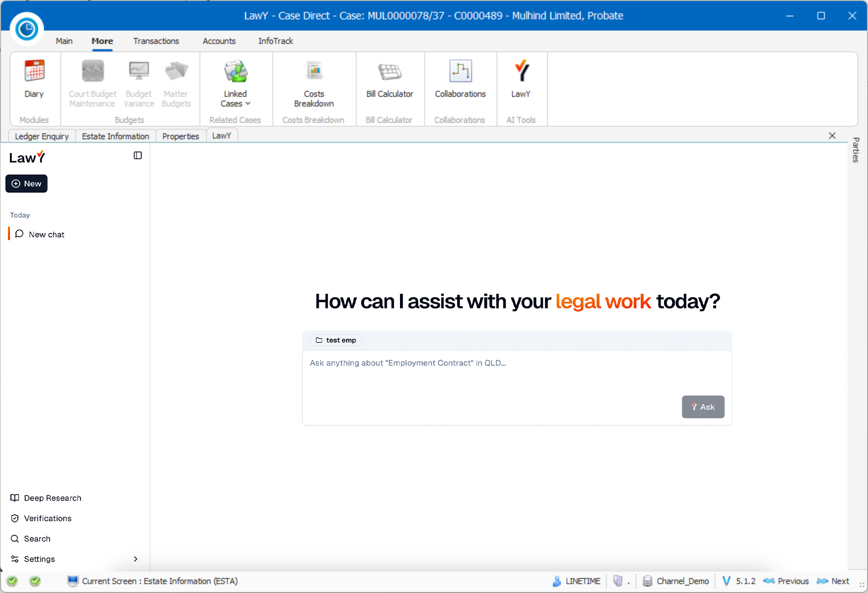Image resolution: width=868 pixels, height=593 pixels.
Task: Click the LINETIME user icon
Action: coord(557,581)
